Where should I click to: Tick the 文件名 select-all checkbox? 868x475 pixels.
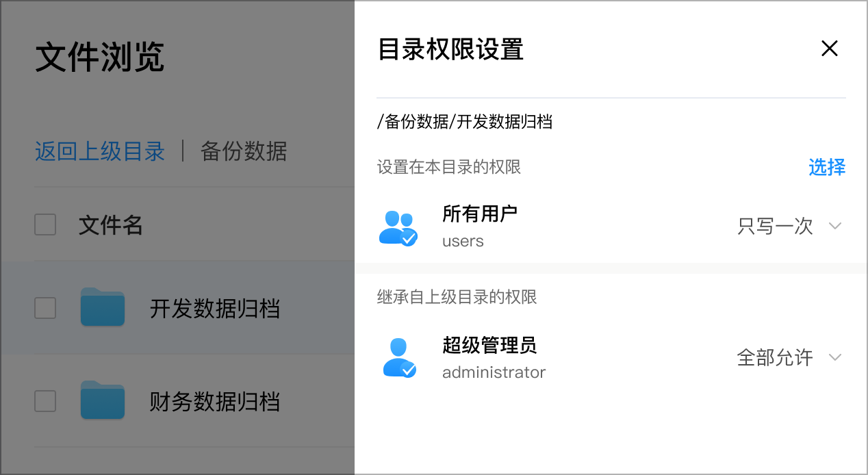[45, 224]
